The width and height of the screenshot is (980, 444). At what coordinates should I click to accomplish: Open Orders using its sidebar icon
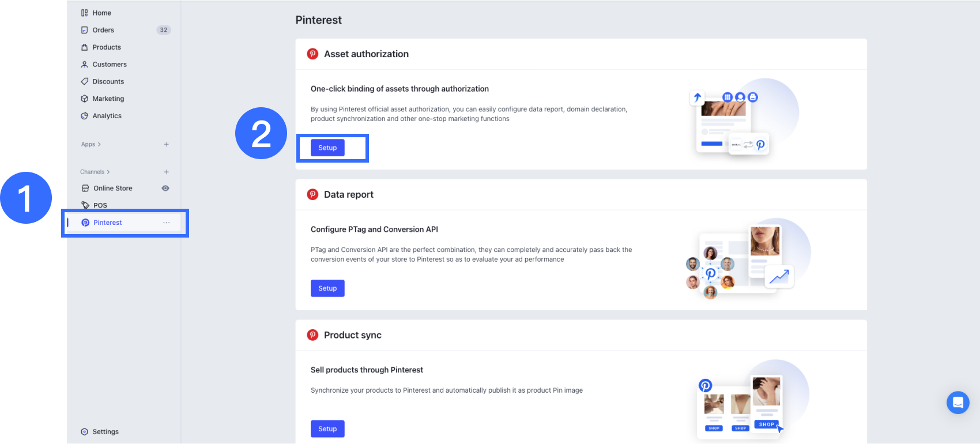tap(85, 29)
